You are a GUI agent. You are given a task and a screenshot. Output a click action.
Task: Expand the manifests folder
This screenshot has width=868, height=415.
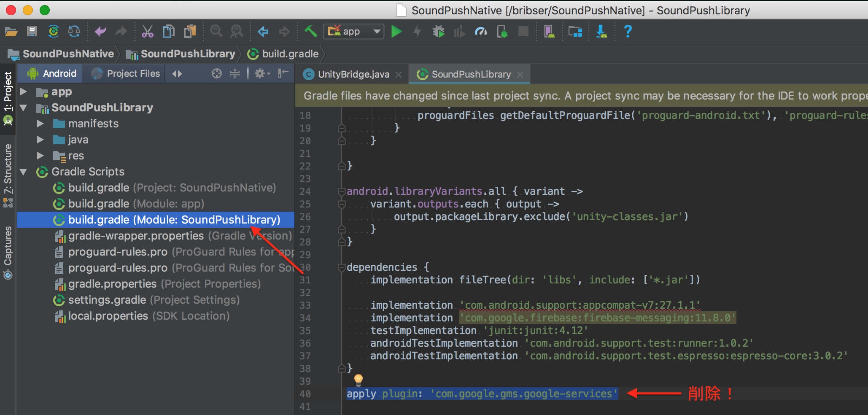(40, 124)
